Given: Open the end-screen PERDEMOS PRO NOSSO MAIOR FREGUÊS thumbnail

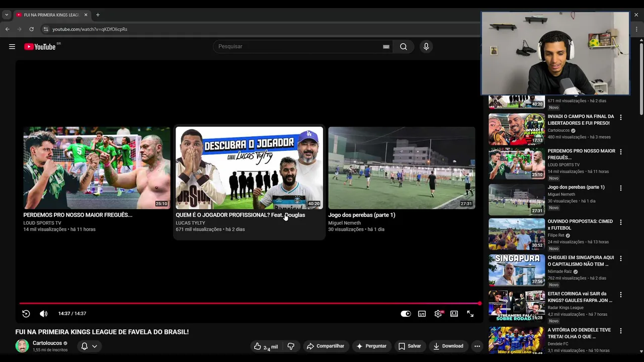Looking at the screenshot, I should coord(97,168).
